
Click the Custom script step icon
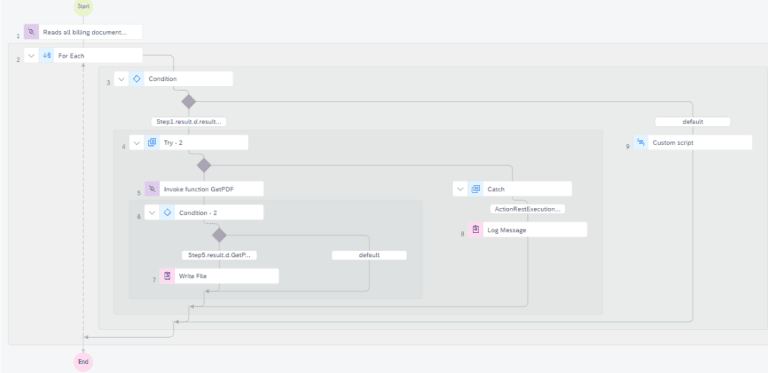641,142
